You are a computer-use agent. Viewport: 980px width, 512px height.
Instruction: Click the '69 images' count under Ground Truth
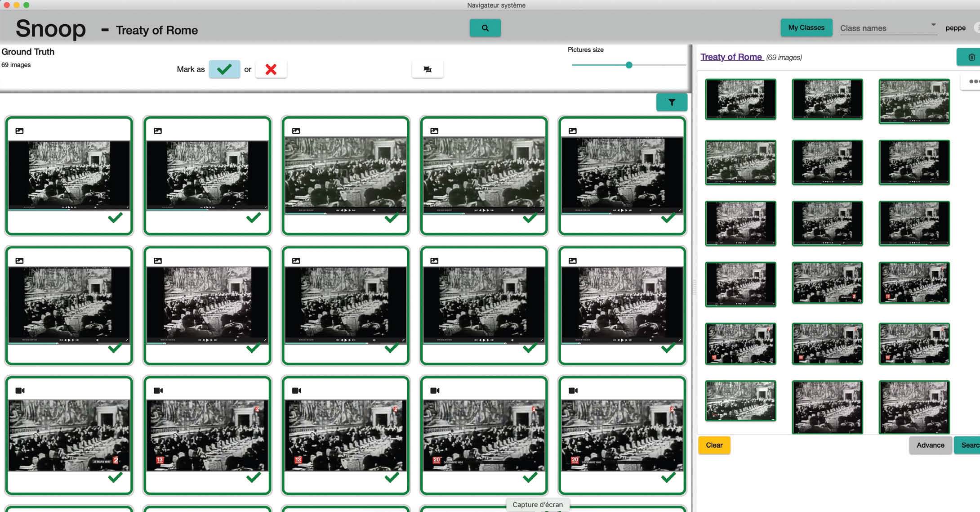(16, 65)
